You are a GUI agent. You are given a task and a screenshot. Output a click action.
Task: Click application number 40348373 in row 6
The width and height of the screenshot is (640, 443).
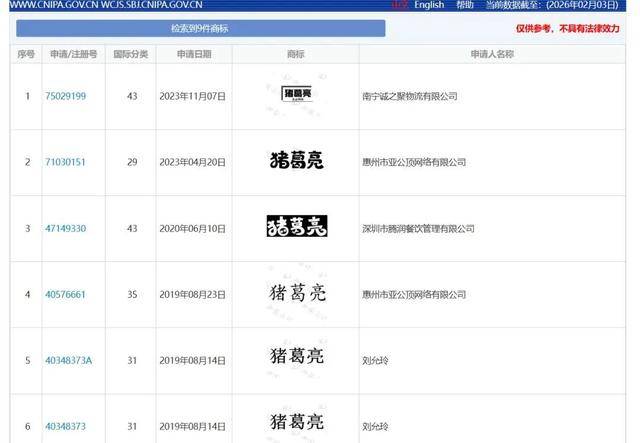65,426
